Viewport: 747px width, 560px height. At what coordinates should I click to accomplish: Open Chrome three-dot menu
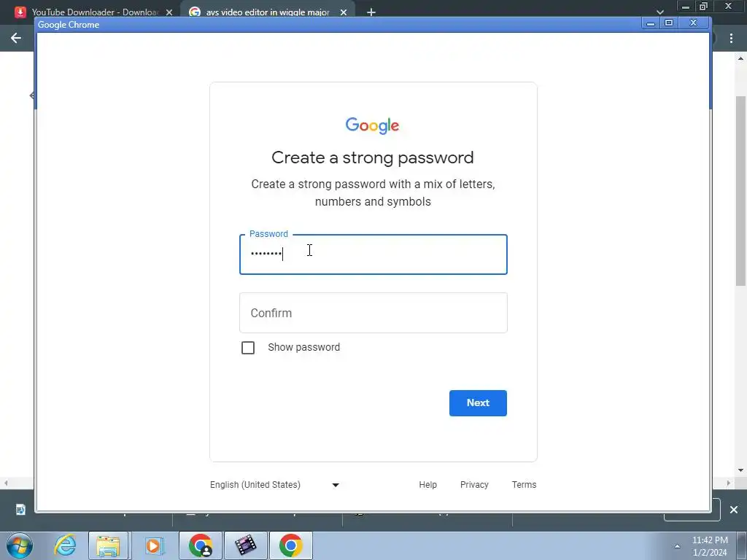pos(731,38)
